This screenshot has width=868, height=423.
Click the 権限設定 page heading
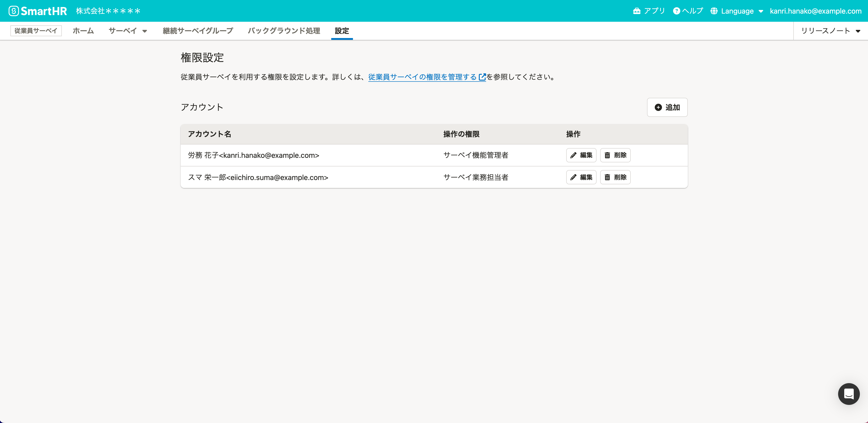202,58
